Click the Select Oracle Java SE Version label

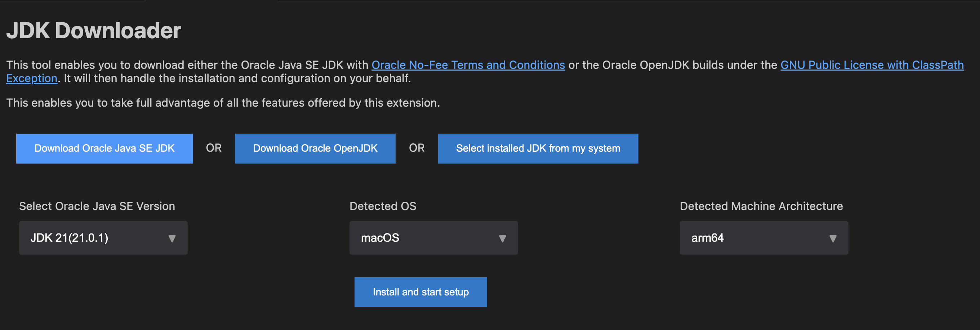(97, 206)
